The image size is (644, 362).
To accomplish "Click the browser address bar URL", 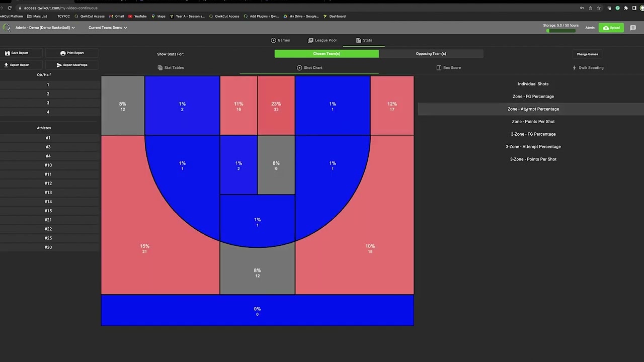I will pyautogui.click(x=61, y=8).
